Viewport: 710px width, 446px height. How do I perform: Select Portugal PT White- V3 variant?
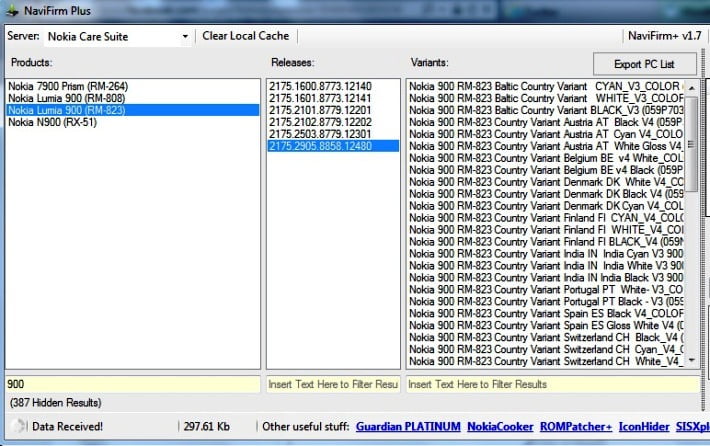point(546,289)
